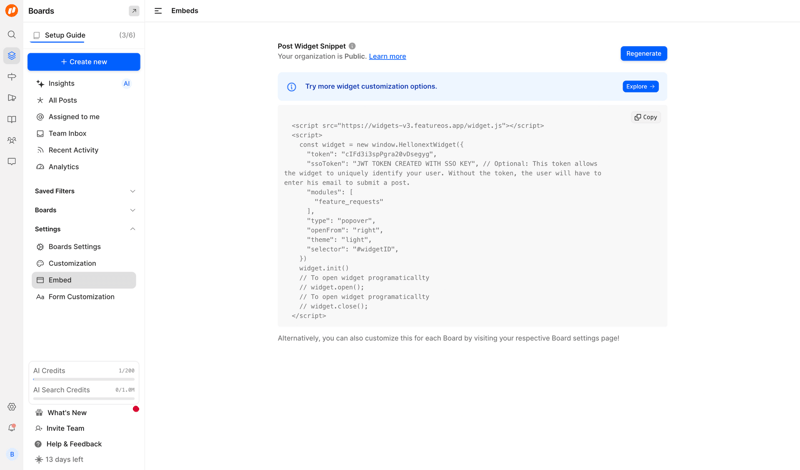Click the red notification dot by What's New
The image size is (800, 470).
point(136,409)
